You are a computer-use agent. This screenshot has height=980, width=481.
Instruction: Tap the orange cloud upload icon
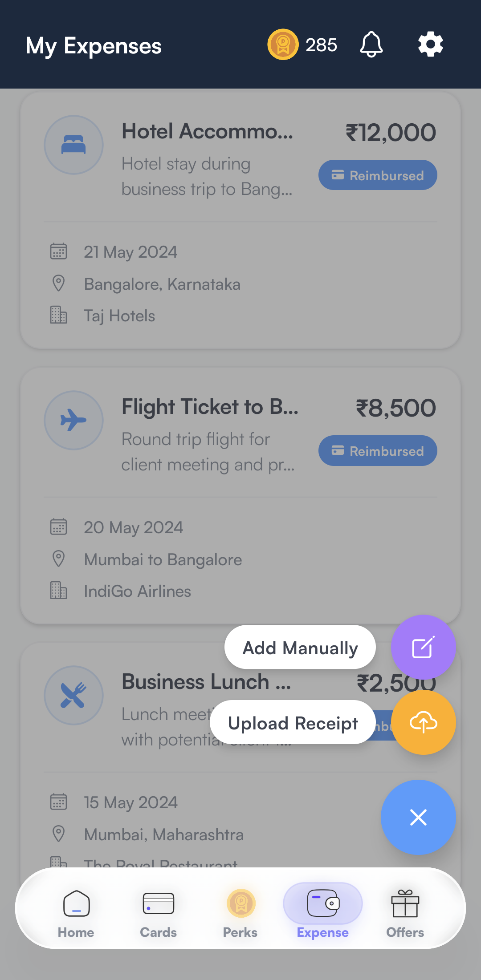pos(423,722)
